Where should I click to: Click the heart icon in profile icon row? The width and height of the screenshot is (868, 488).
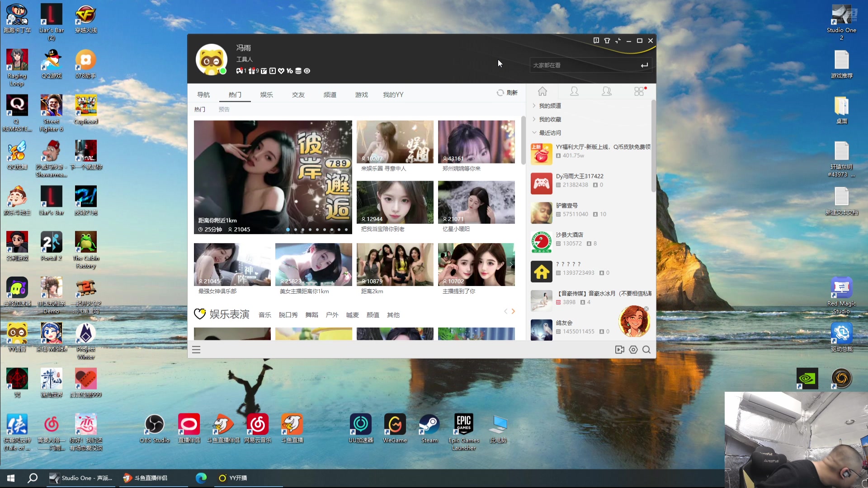click(x=281, y=71)
